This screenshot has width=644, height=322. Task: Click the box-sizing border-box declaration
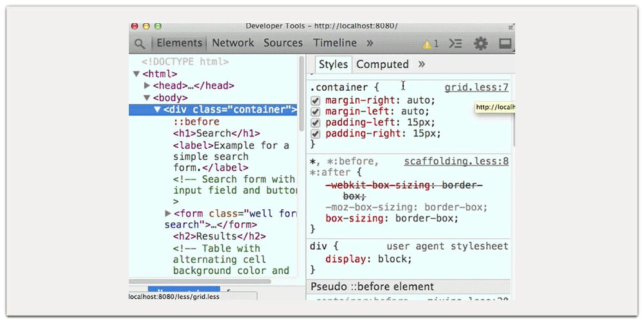coord(392,218)
